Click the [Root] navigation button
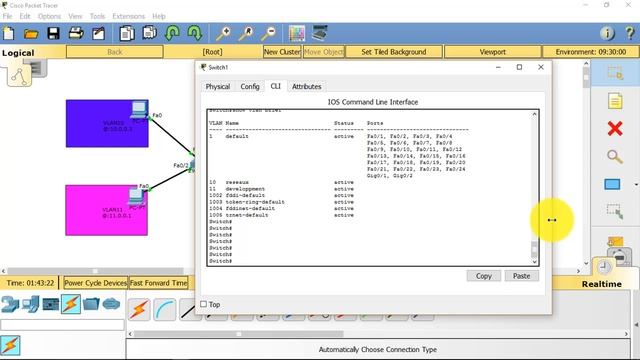This screenshot has width=640, height=360. [x=213, y=52]
